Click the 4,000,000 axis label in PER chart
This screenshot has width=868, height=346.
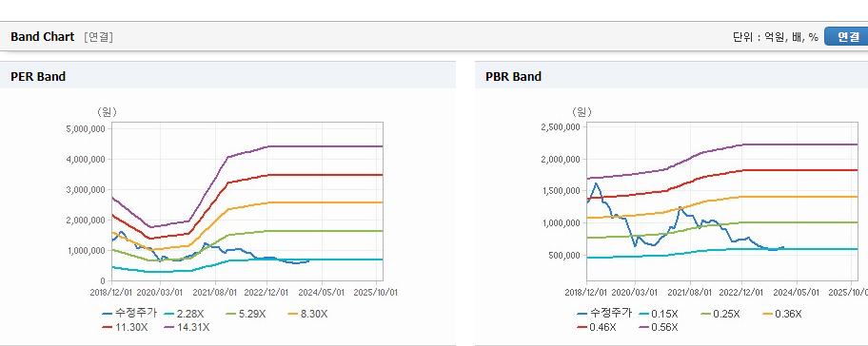pyautogui.click(x=87, y=159)
